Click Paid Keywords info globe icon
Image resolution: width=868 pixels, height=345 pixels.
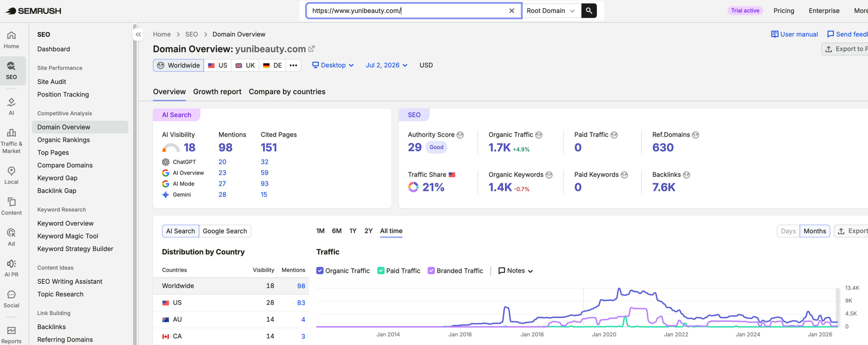[624, 175]
